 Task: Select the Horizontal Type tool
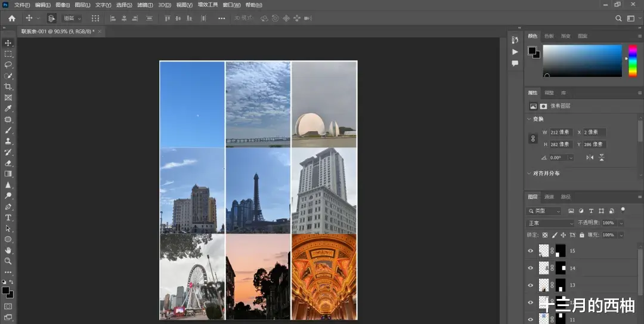pos(8,218)
